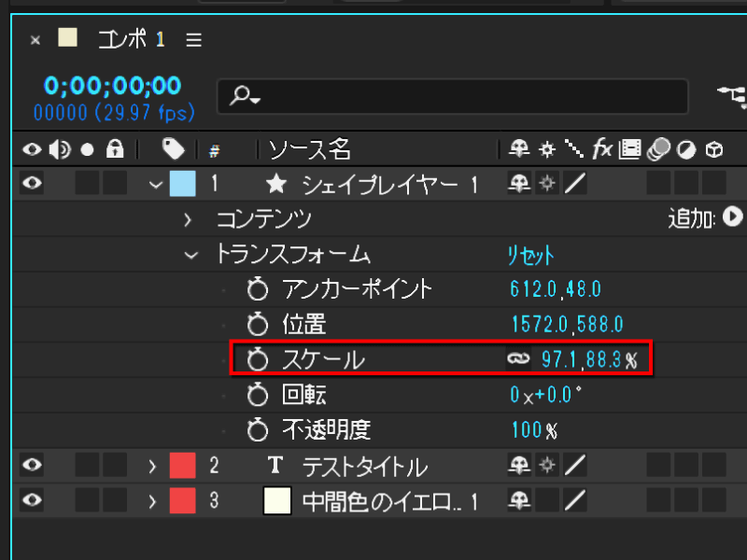Viewport: 747px width, 560px height.
Task: Click the light blue label color of layer 1
Action: 183,184
